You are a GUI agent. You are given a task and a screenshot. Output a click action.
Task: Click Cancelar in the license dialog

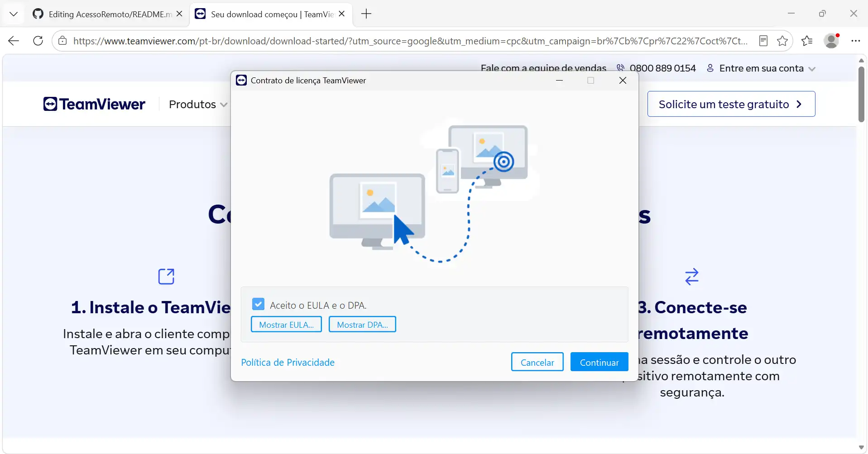pyautogui.click(x=537, y=362)
